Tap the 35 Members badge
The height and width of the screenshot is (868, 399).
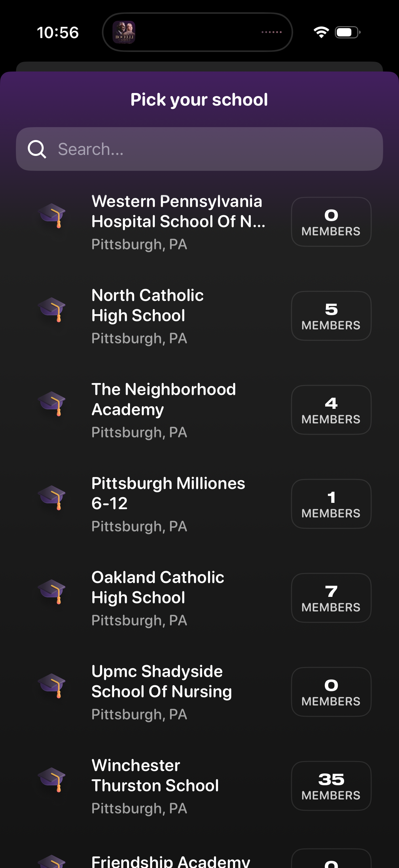331,786
